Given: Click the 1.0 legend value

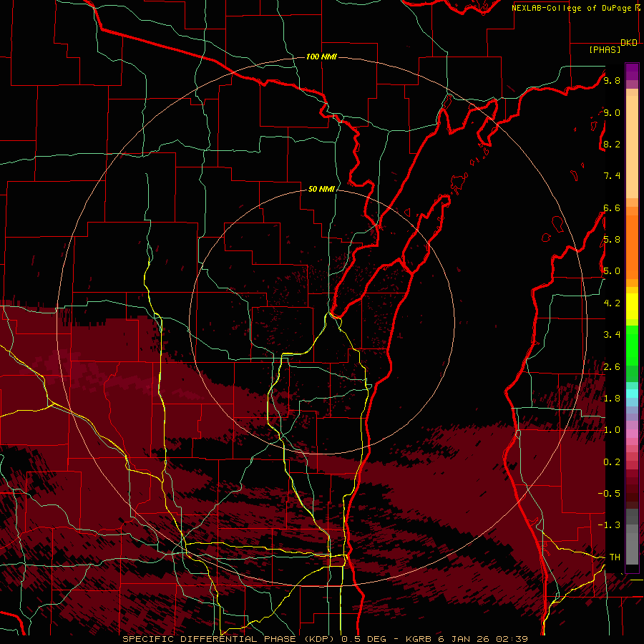Looking at the screenshot, I should [612, 430].
